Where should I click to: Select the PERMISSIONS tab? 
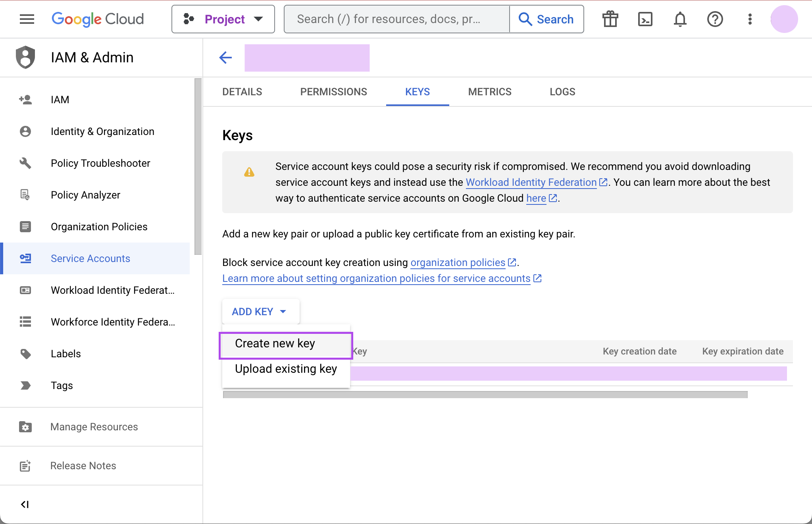tap(334, 92)
